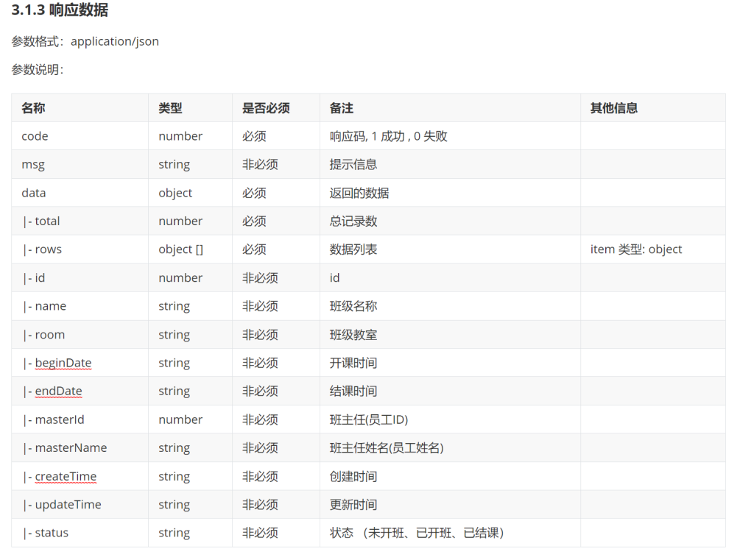The height and width of the screenshot is (560, 754).
Task: Click the 类型 column header
Action: pos(170,108)
